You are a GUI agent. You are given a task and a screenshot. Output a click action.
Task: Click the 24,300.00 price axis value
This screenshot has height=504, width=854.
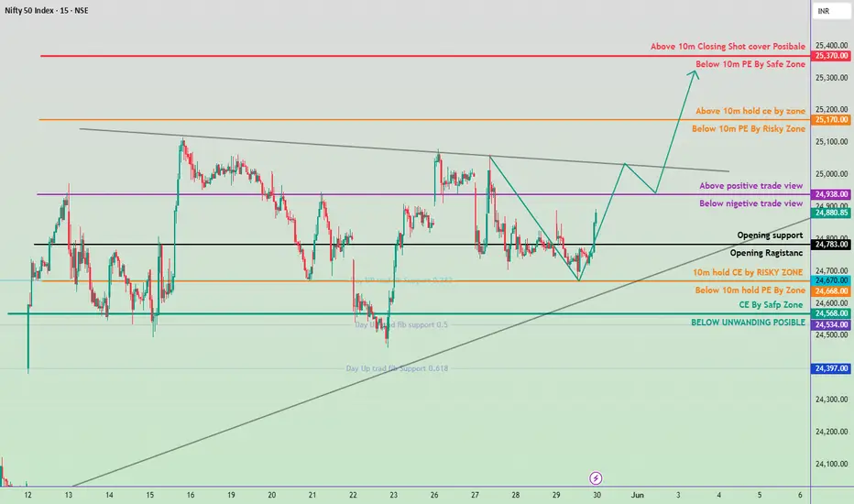[831, 400]
